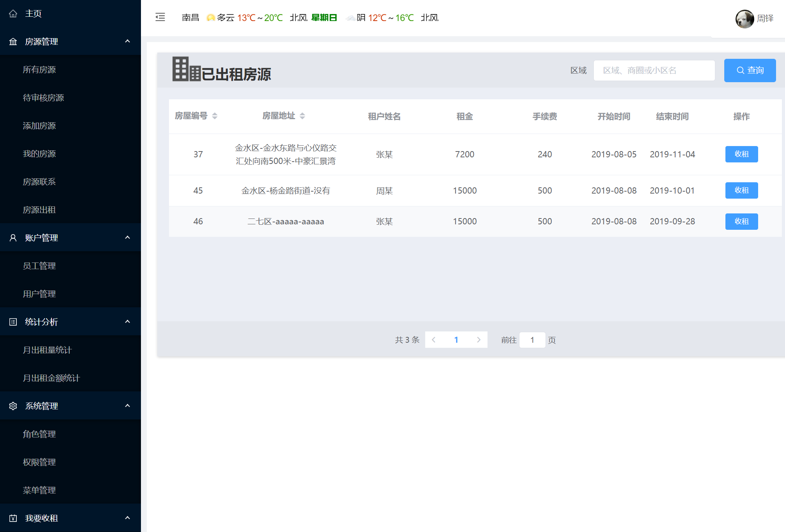
Task: Collapse the 房源管理 submenu chevron
Action: (x=127, y=41)
